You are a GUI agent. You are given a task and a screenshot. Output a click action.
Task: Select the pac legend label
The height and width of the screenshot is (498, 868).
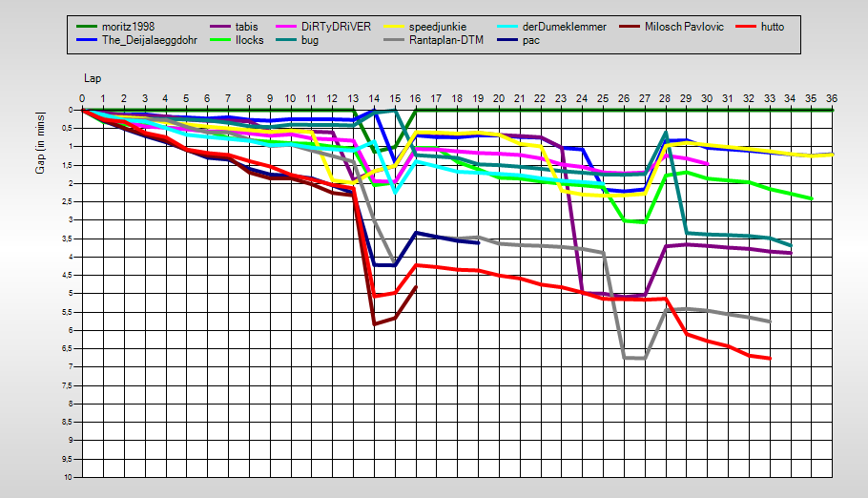click(531, 40)
